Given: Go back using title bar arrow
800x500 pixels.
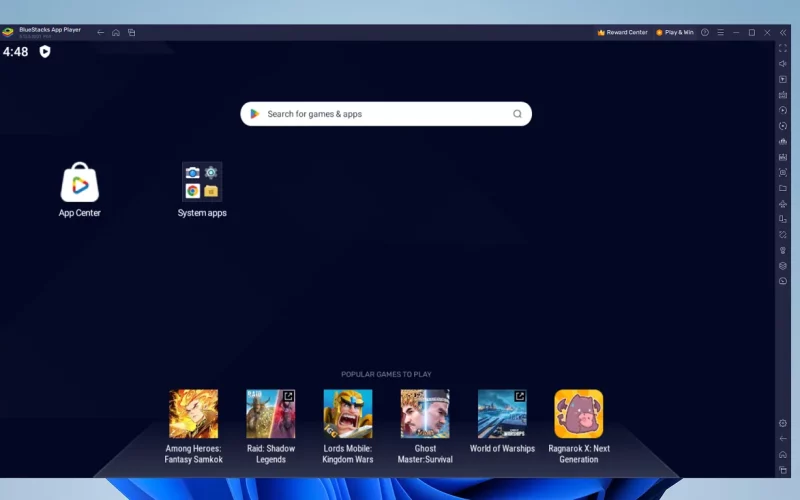Looking at the screenshot, I should pos(101,32).
